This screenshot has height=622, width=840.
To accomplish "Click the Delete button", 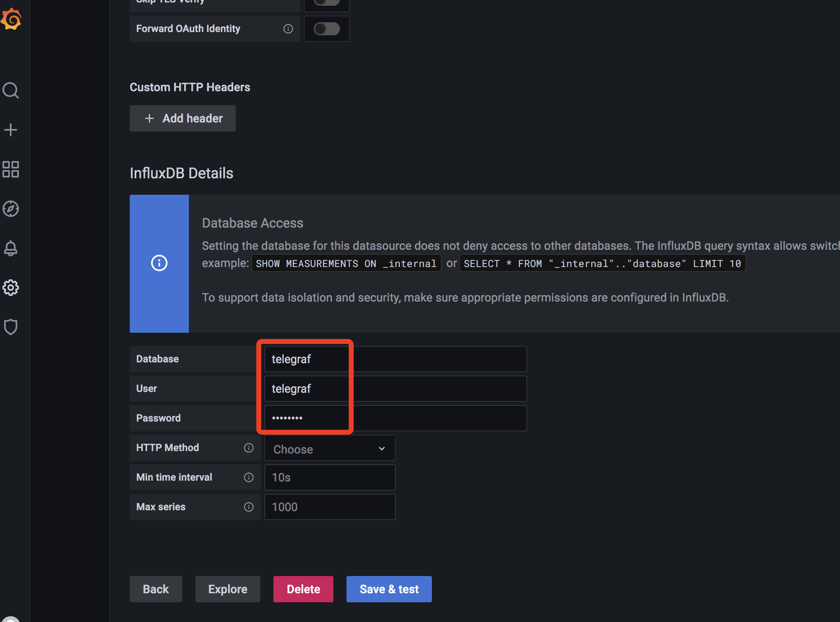I will pos(303,589).
